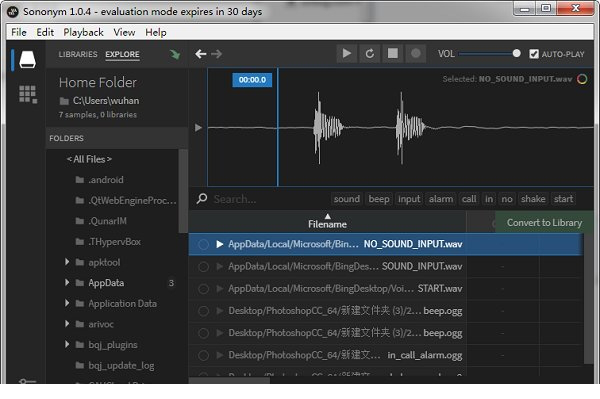This screenshot has height=399, width=600.
Task: Click the .android folder icon
Action: tap(80, 179)
